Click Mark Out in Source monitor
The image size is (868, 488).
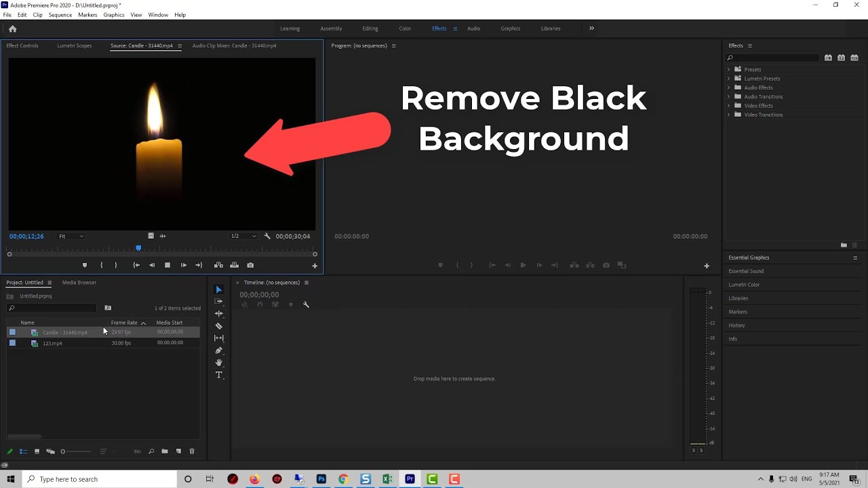(116, 265)
